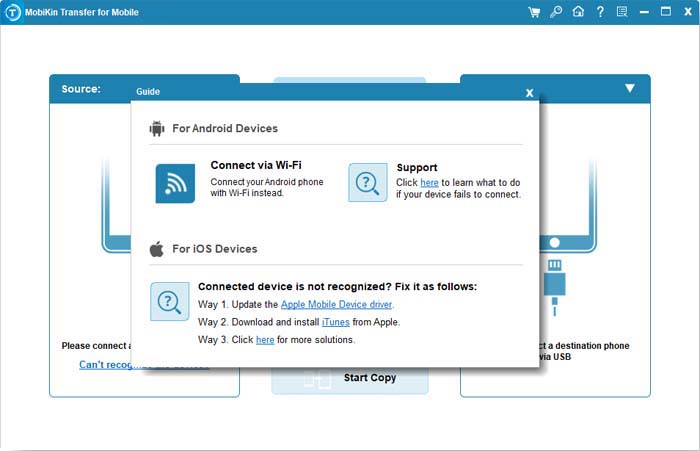
Task: Expand the destination device dropdown arrow
Action: tap(629, 88)
